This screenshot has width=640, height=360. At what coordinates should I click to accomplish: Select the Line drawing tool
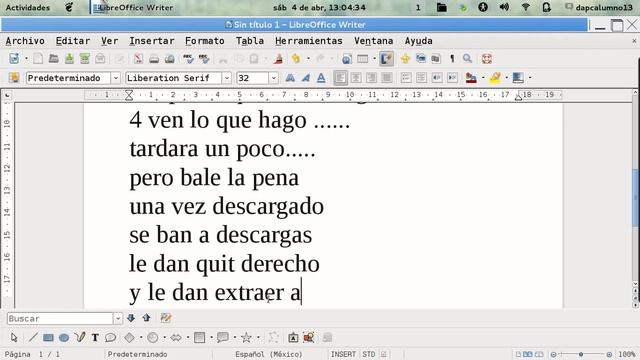coord(33,338)
